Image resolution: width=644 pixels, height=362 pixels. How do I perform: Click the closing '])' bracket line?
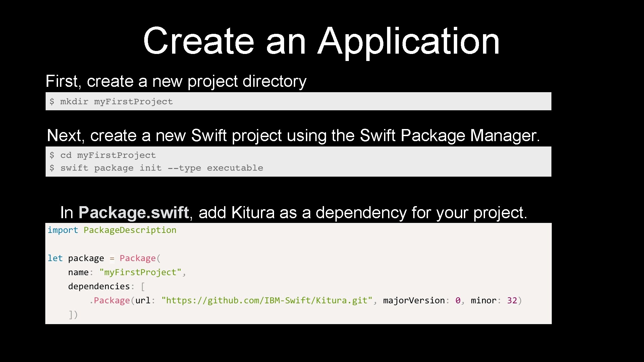tap(73, 315)
